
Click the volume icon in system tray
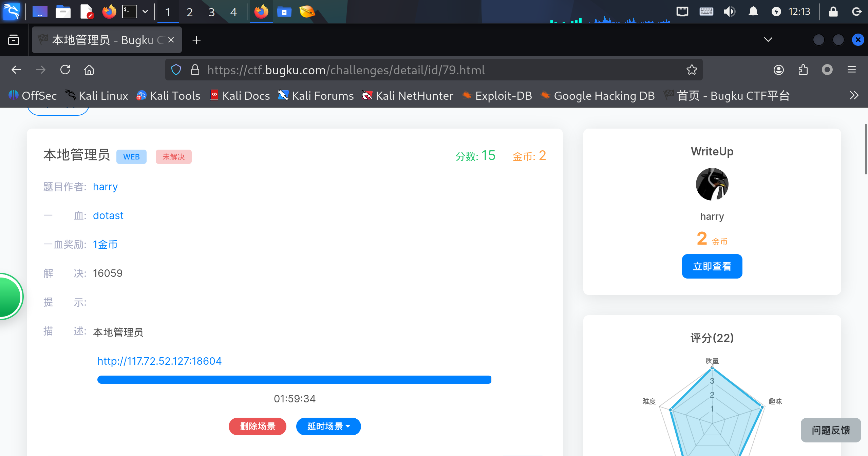coord(729,12)
